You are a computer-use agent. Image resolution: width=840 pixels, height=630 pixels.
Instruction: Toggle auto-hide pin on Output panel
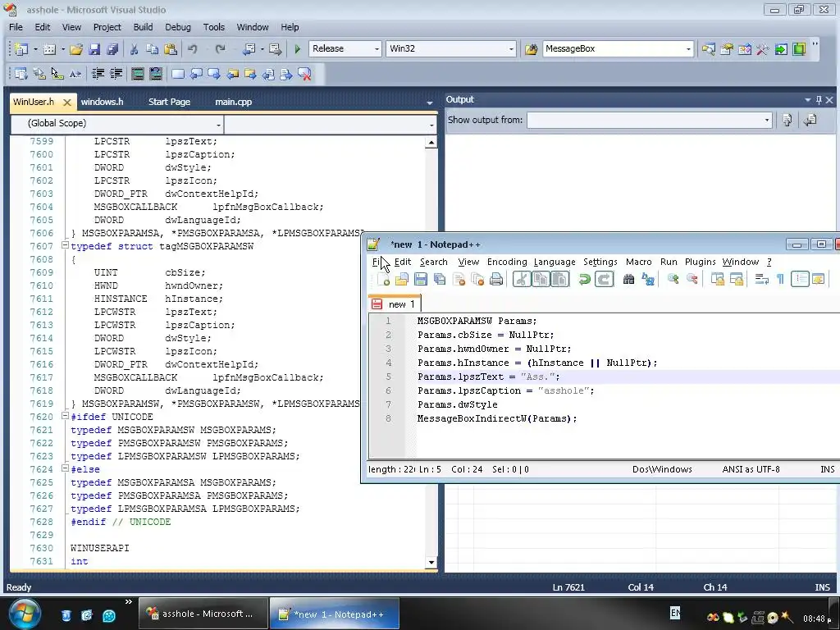(819, 99)
